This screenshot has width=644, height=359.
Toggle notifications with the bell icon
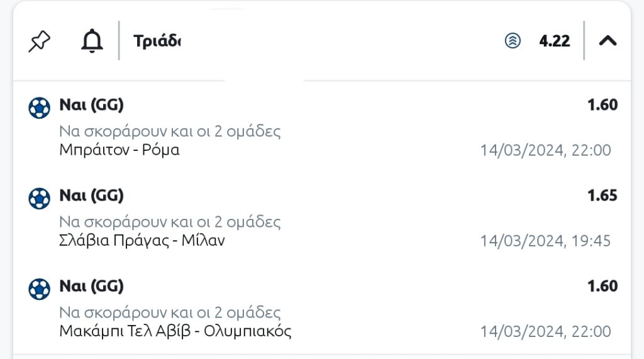(92, 41)
